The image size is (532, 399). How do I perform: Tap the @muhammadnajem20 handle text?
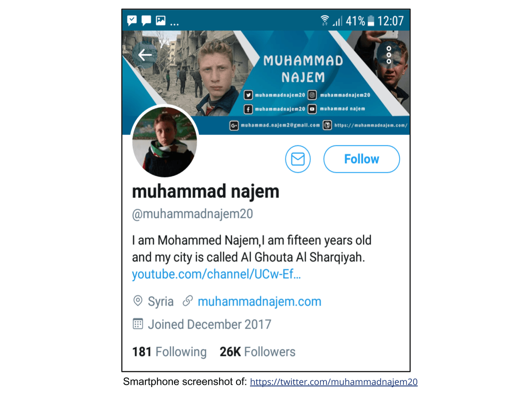(x=192, y=214)
